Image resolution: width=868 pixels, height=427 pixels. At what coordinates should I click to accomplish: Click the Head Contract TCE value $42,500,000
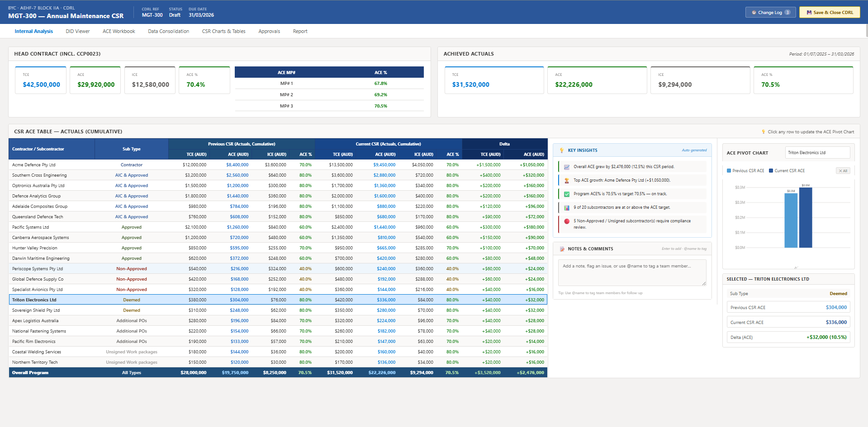42,84
